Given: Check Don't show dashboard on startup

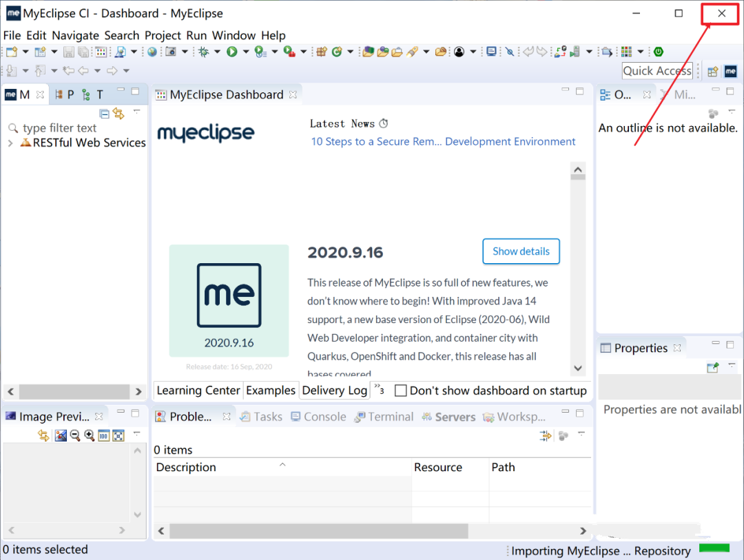Looking at the screenshot, I should [x=401, y=391].
